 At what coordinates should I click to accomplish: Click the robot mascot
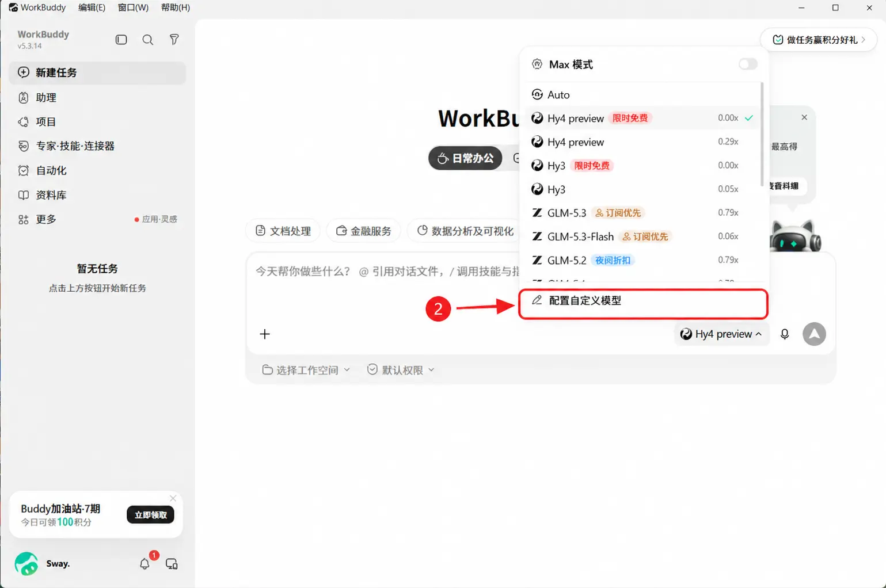(x=796, y=236)
